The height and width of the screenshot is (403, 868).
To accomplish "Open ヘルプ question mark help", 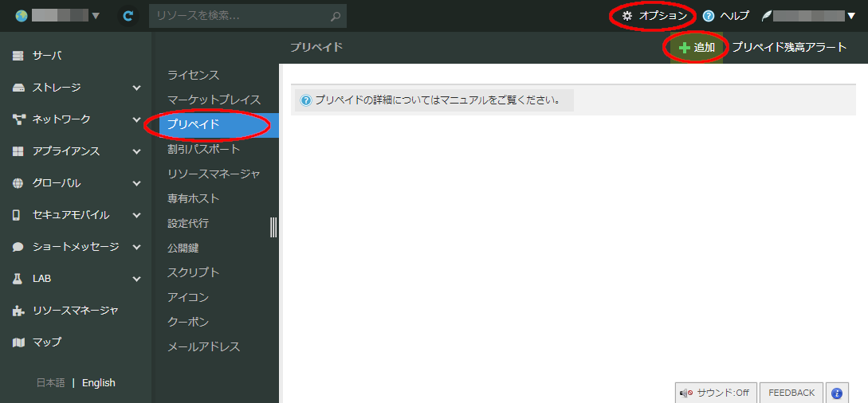I will click(725, 16).
